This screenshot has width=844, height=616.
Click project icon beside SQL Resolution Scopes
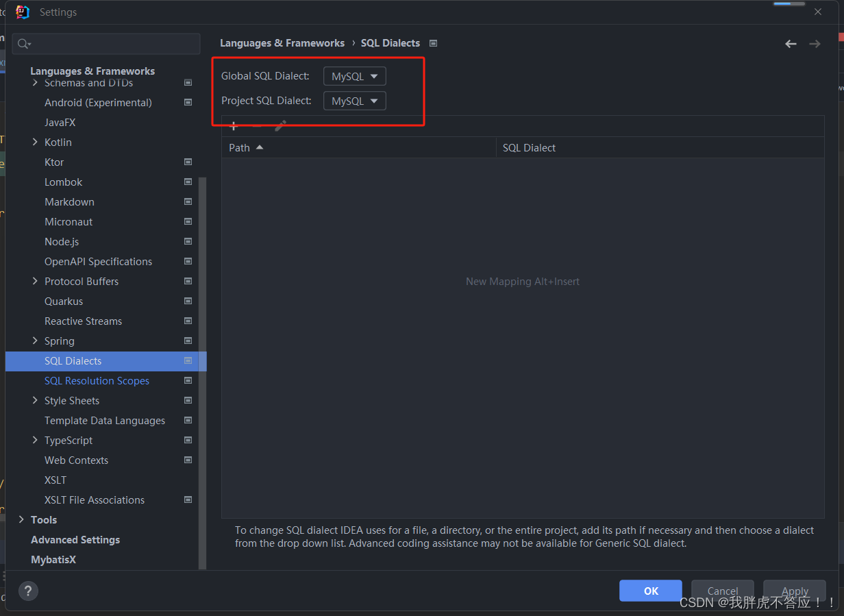click(188, 380)
